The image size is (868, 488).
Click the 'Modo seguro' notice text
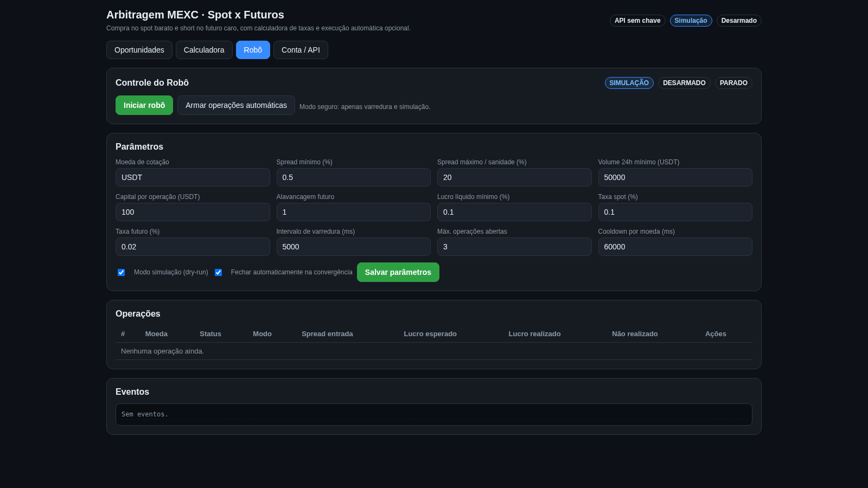(x=365, y=107)
